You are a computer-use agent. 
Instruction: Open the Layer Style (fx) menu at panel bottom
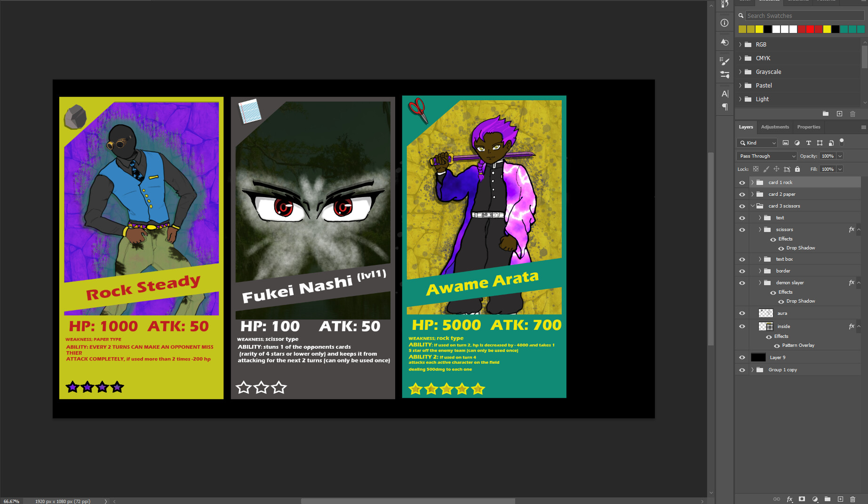789,499
